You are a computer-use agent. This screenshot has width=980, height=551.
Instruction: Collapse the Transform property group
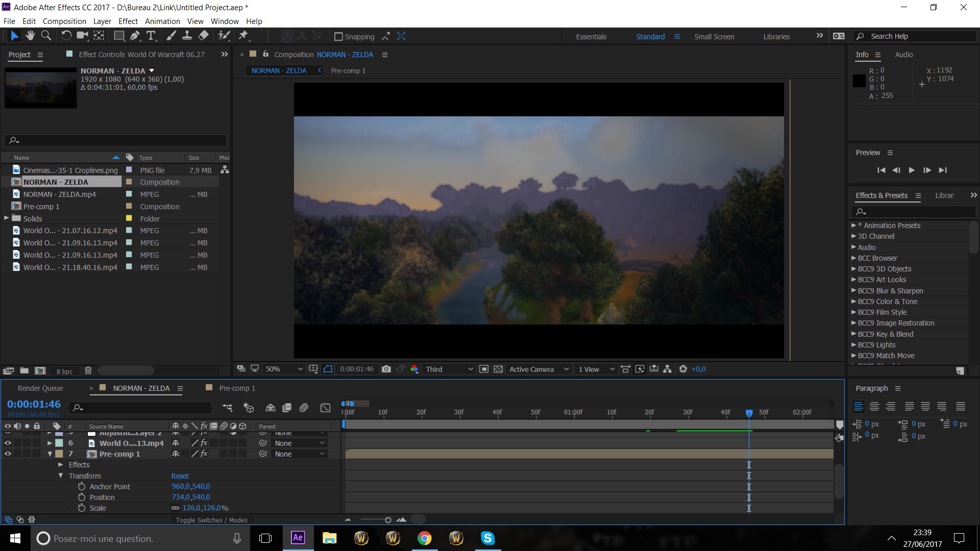(61, 476)
